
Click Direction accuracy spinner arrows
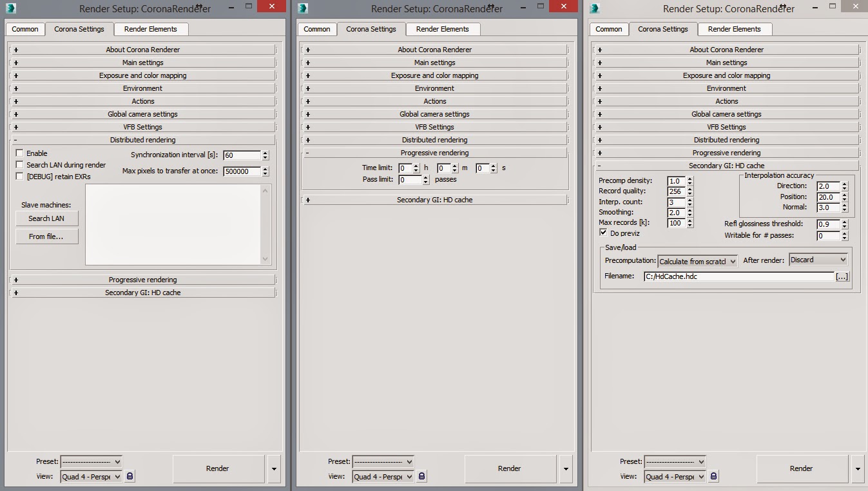click(845, 186)
